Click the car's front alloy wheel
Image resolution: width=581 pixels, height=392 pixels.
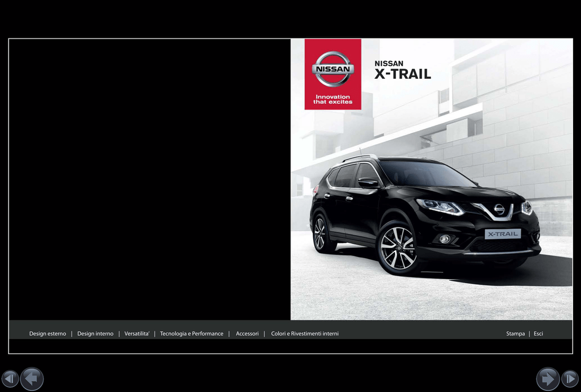pyautogui.click(x=397, y=248)
